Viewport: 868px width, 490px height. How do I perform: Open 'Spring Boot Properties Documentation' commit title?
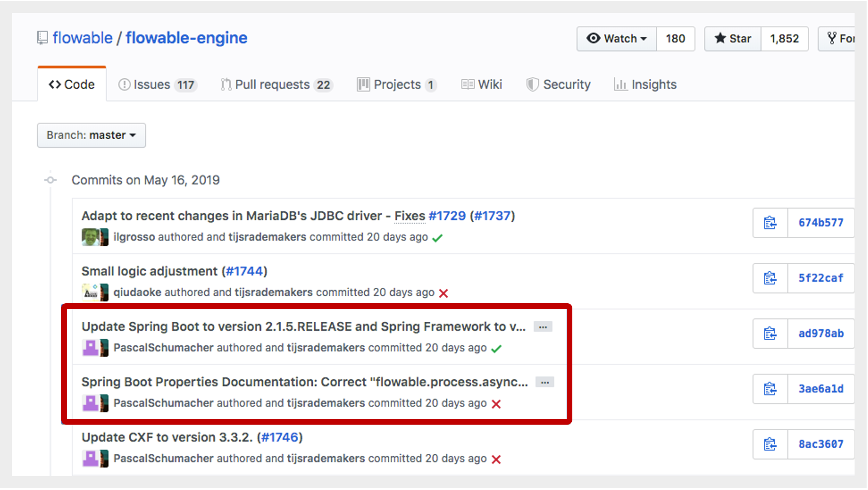tap(304, 382)
